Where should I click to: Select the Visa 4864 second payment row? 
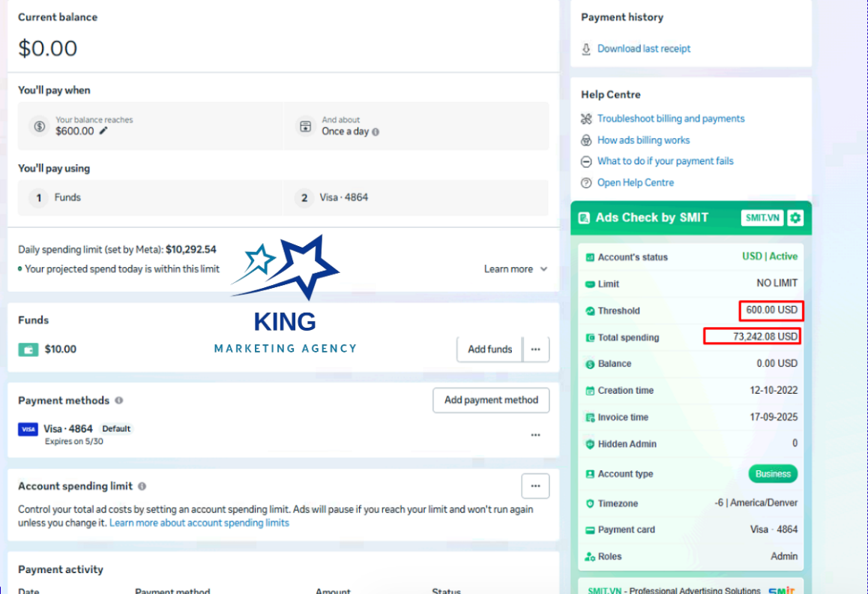click(416, 197)
